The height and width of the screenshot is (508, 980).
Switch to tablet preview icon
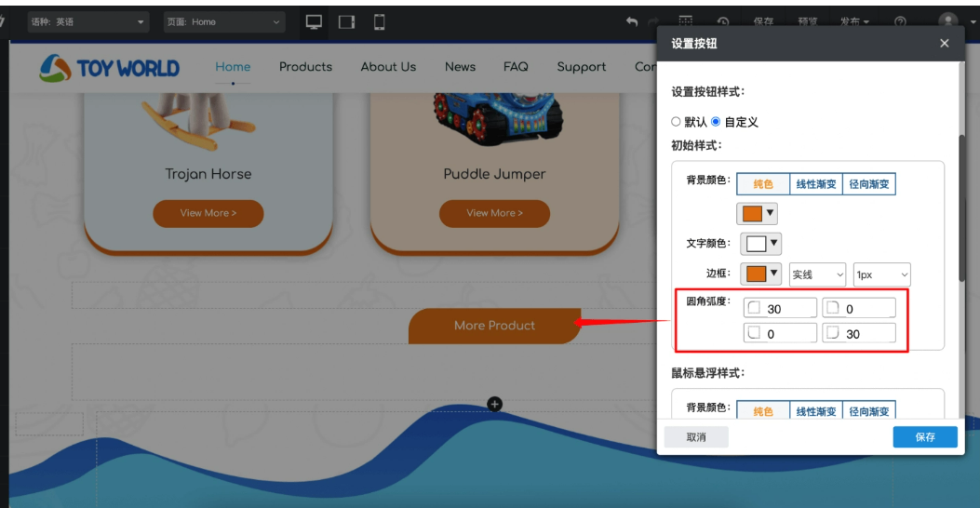pyautogui.click(x=346, y=22)
